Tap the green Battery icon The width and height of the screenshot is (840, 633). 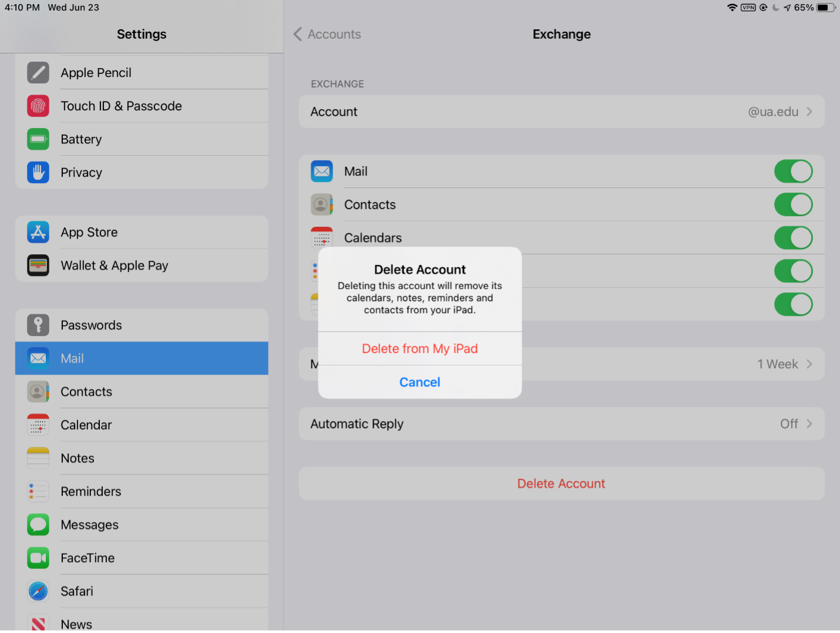38,139
